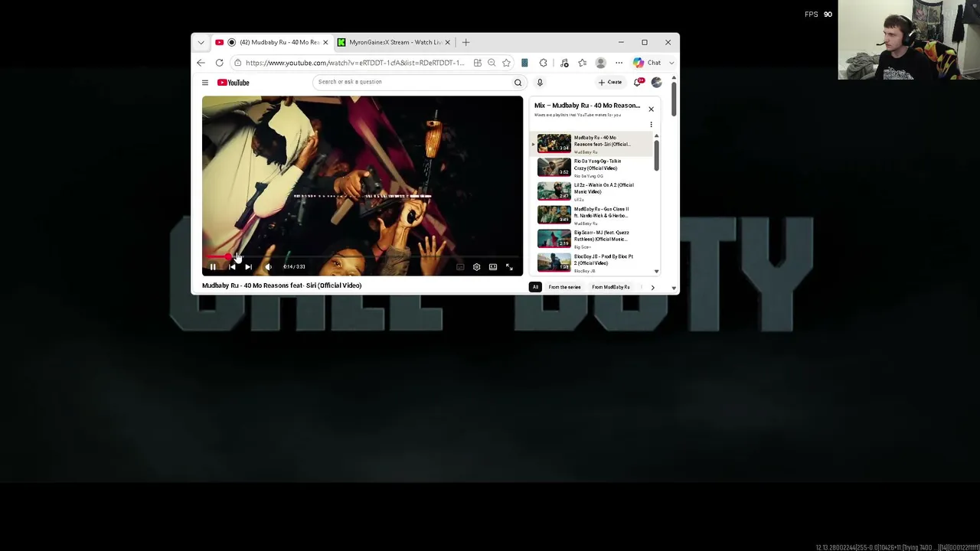Viewport: 980px width, 551px height.
Task: Toggle subtitles/captions in the player
Action: point(460,267)
